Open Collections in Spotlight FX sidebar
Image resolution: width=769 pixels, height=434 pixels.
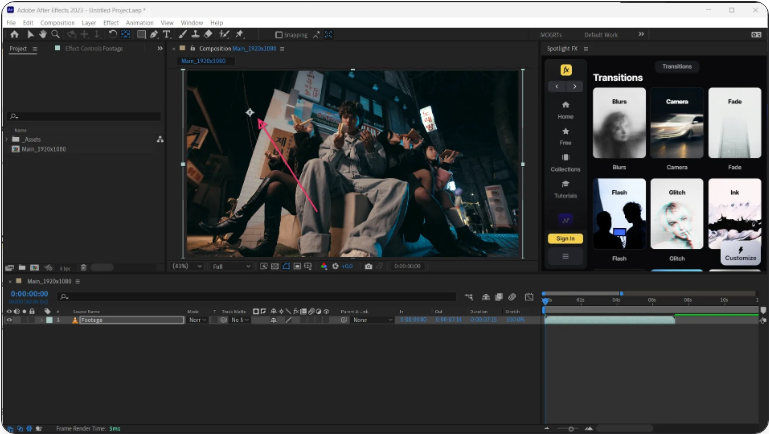[x=566, y=162]
